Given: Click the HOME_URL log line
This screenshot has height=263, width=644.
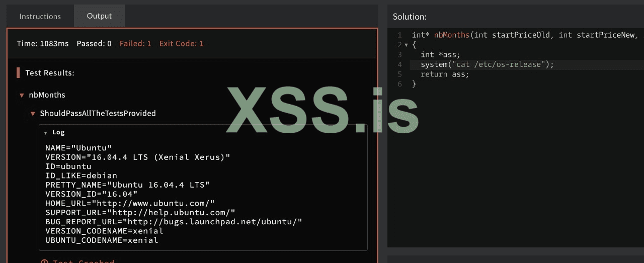Looking at the screenshot, I should point(130,203).
